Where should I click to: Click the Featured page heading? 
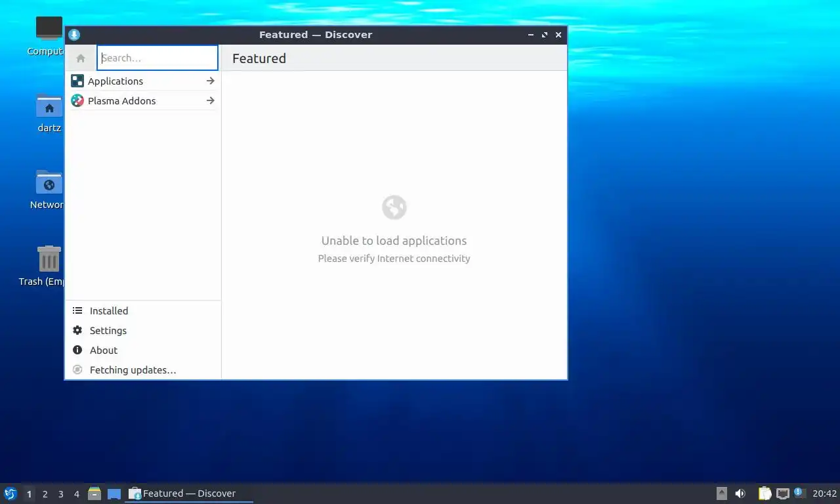[259, 58]
